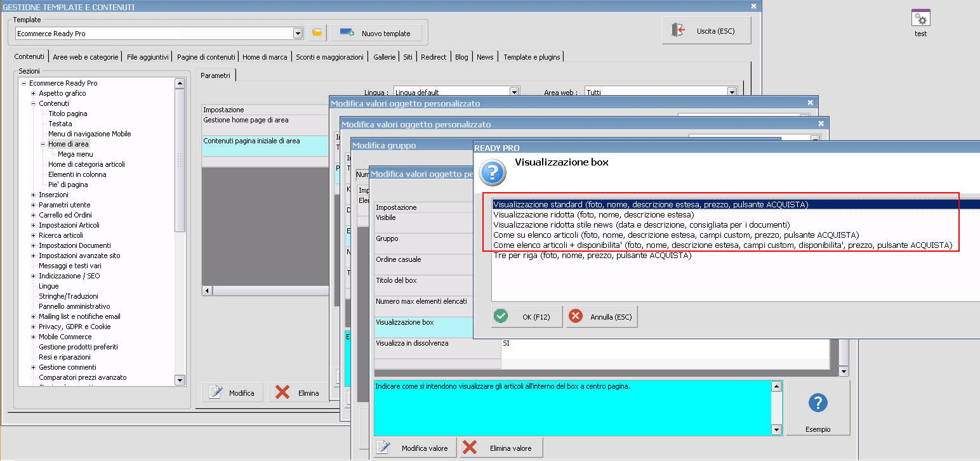Image resolution: width=980 pixels, height=461 pixels.
Task: Select the Sconti e maggiorazioni tab
Action: point(329,57)
